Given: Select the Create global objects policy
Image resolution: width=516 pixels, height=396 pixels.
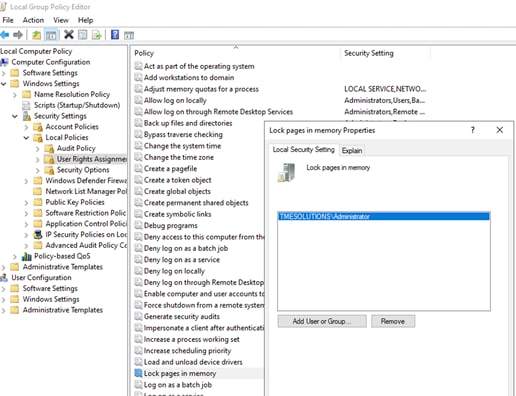Looking at the screenshot, I should click(x=177, y=192).
